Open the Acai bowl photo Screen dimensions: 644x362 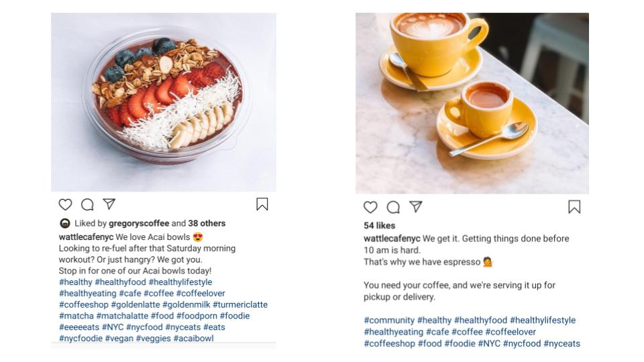(164, 102)
